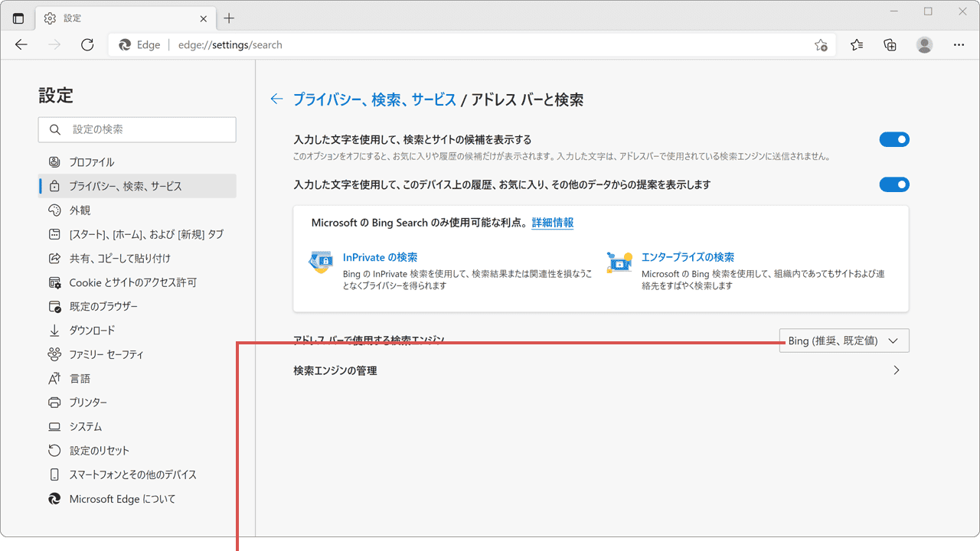The height and width of the screenshot is (551, 980).
Task: Click the Refresh page icon
Action: pyautogui.click(x=87, y=45)
